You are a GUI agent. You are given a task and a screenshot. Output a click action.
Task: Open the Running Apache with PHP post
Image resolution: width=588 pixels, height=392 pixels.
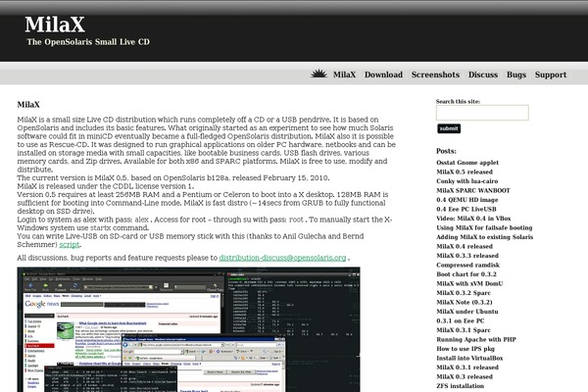coord(476,339)
